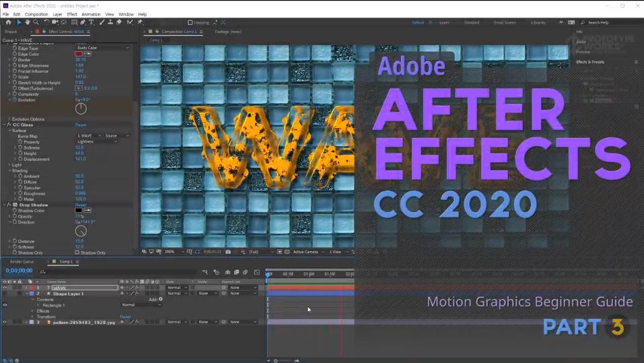Click the snapshot camera icon under the viewer
Screen dimensions: 644x363
pos(228,252)
